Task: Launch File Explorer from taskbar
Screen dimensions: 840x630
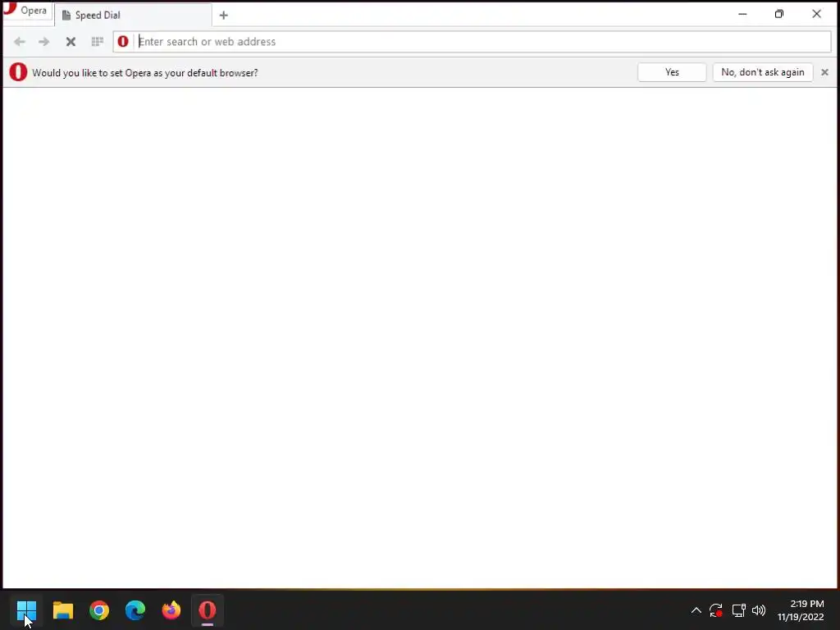Action: tap(62, 610)
